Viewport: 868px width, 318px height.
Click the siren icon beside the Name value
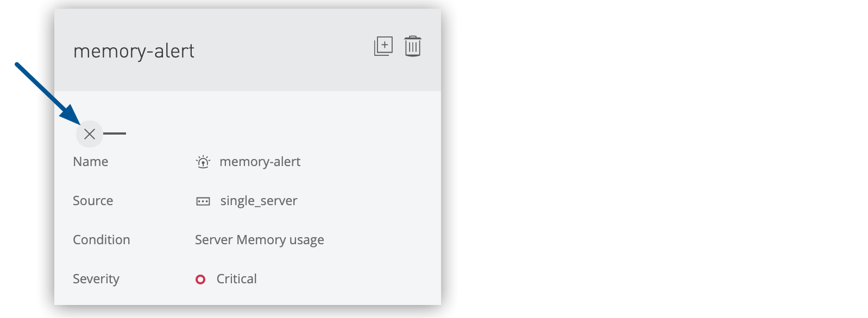point(203,162)
